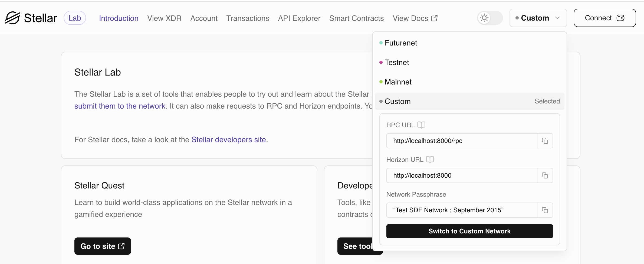This screenshot has height=264, width=644.
Task: Copy the Horizon URL using its copy icon
Action: pyautogui.click(x=545, y=175)
